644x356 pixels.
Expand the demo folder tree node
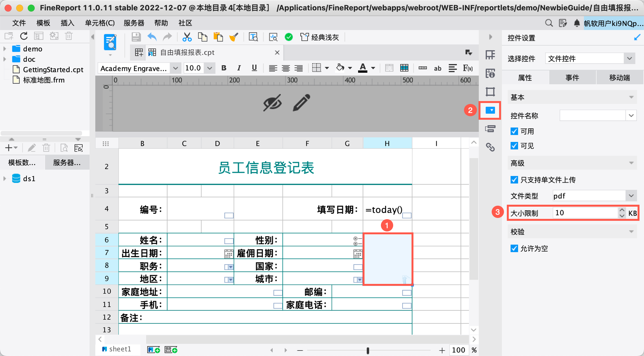tap(5, 49)
